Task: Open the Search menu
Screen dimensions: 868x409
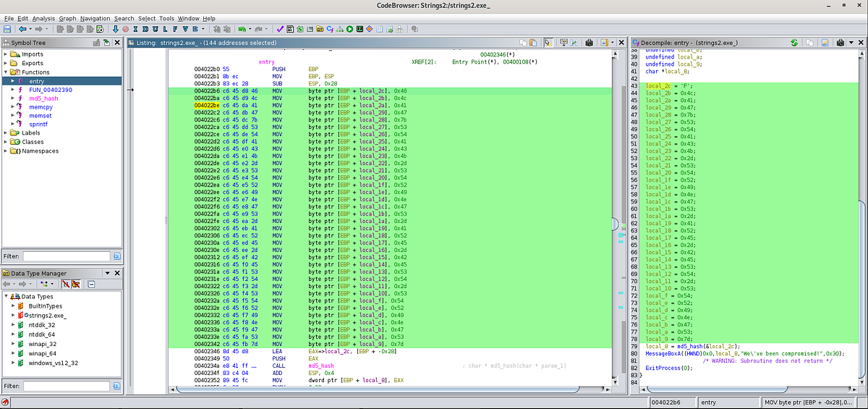Action: click(x=124, y=18)
